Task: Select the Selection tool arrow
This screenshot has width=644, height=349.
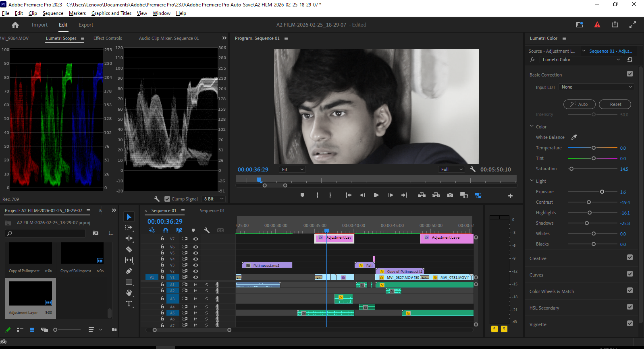Action: 129,217
